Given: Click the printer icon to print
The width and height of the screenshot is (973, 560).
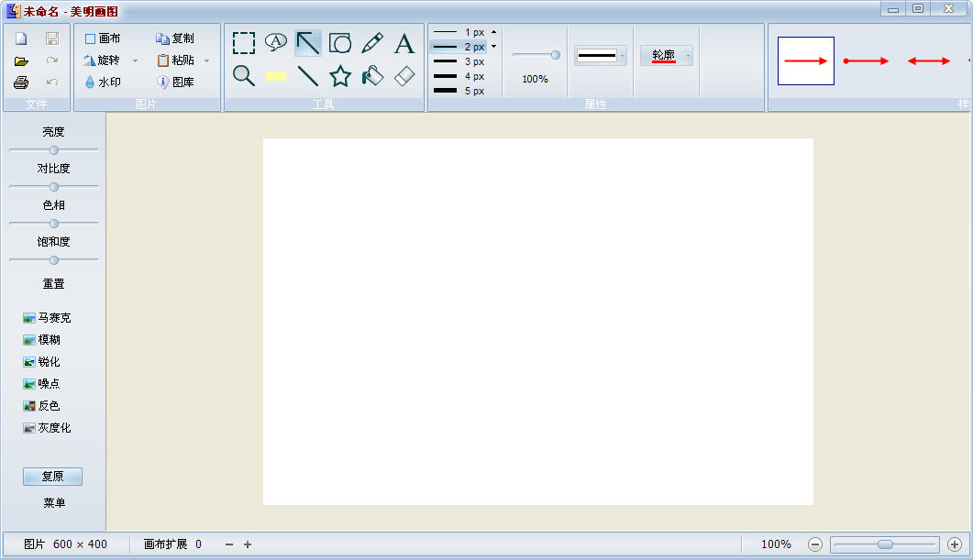Looking at the screenshot, I should (x=21, y=82).
